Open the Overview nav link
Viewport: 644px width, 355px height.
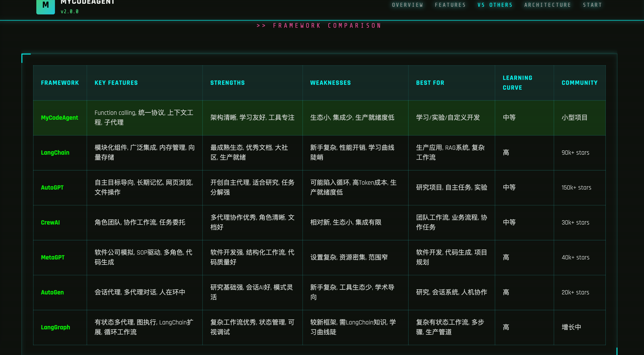coord(407,5)
